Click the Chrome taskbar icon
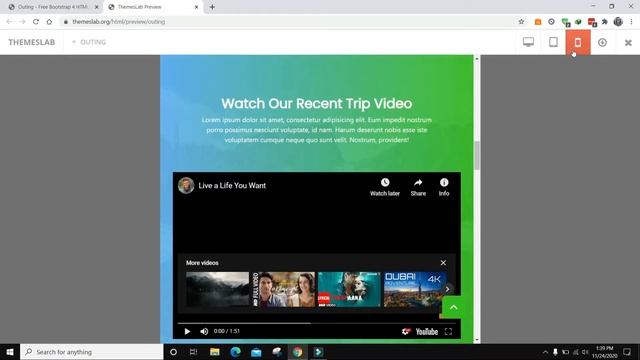 click(298, 352)
